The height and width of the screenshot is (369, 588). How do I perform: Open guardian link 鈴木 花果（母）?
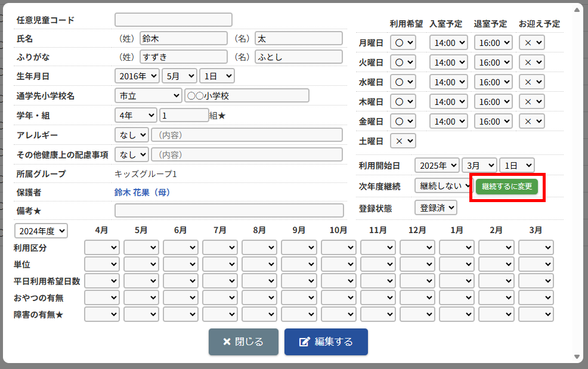[x=142, y=193]
